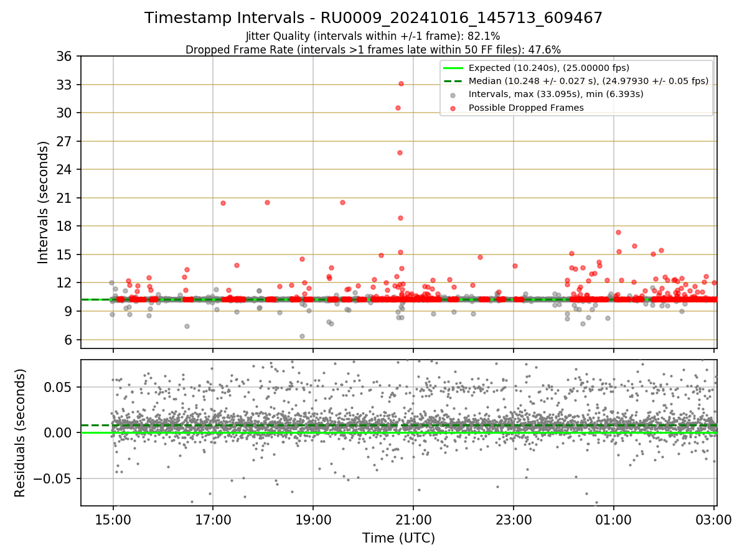Click the 'Median (10.248 +/- 0.027 s)' legend entry
This screenshot has height=560, width=747.
tap(589, 81)
